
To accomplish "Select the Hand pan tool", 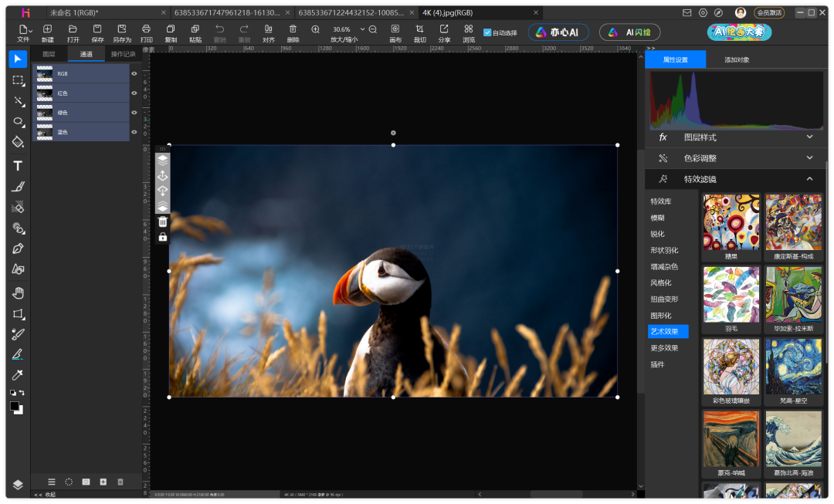I will click(x=18, y=293).
